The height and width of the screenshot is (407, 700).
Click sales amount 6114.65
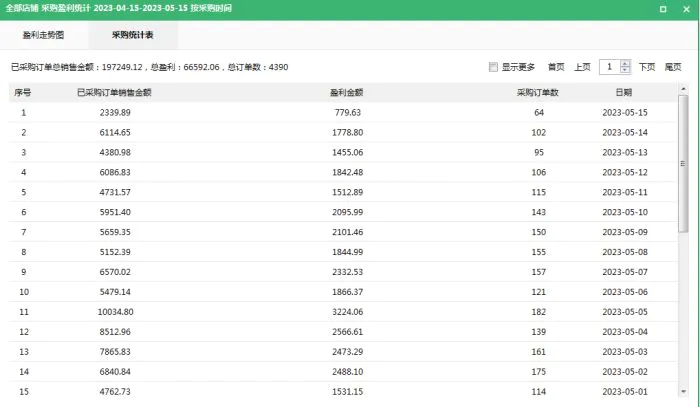(115, 133)
